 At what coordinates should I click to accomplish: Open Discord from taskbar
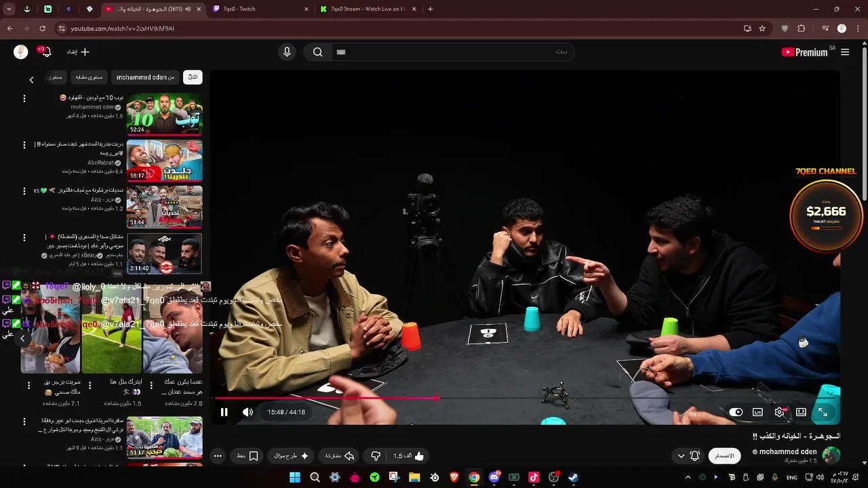[x=494, y=477]
